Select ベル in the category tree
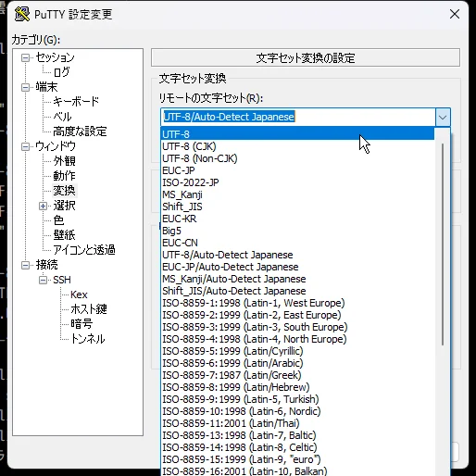This screenshot has height=476, width=476. pyautogui.click(x=62, y=117)
